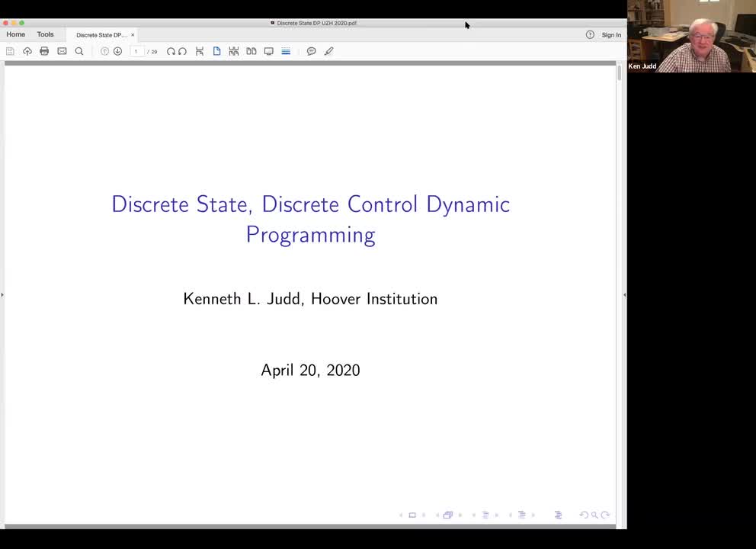Select the two-page view icon

tap(251, 51)
